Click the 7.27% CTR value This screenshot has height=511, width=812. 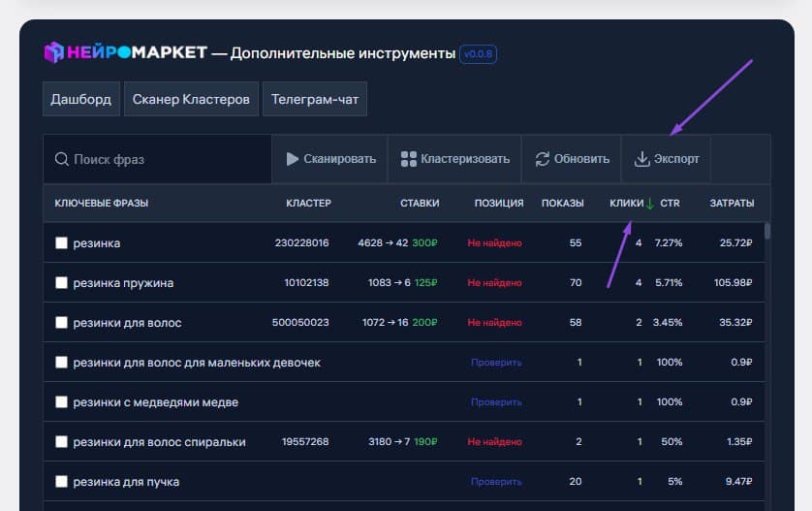tap(669, 243)
